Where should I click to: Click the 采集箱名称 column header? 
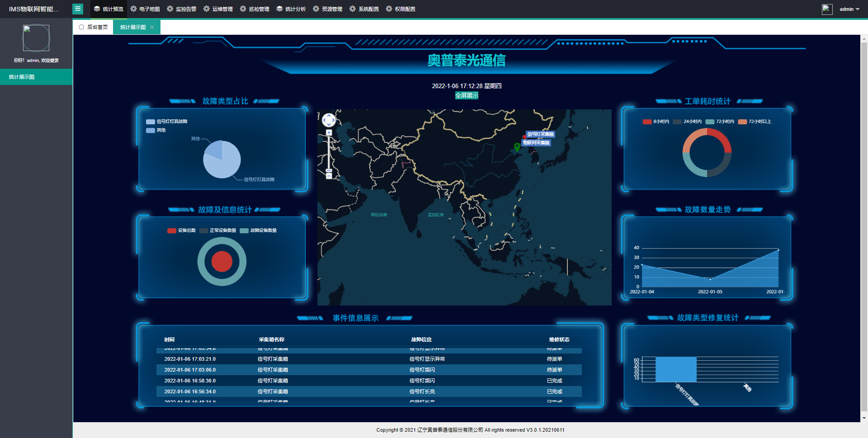(x=272, y=339)
